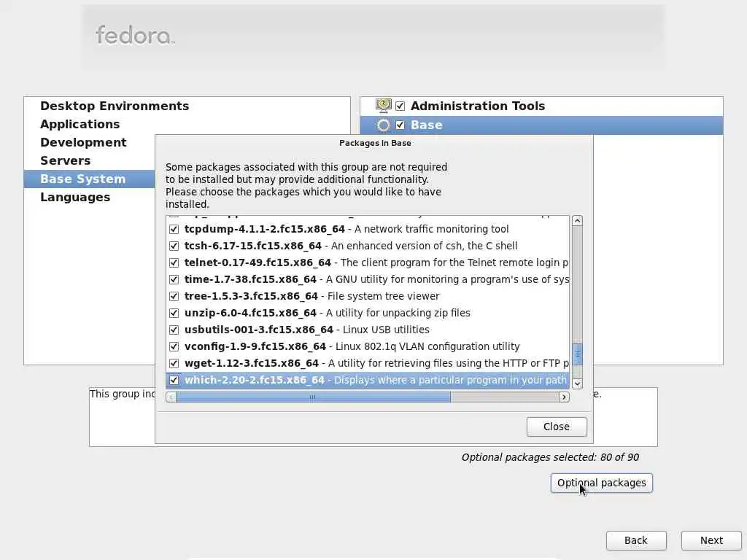Select the tcsh-6.17-15 package row text
Screen dimensions: 747x560
[351, 246]
